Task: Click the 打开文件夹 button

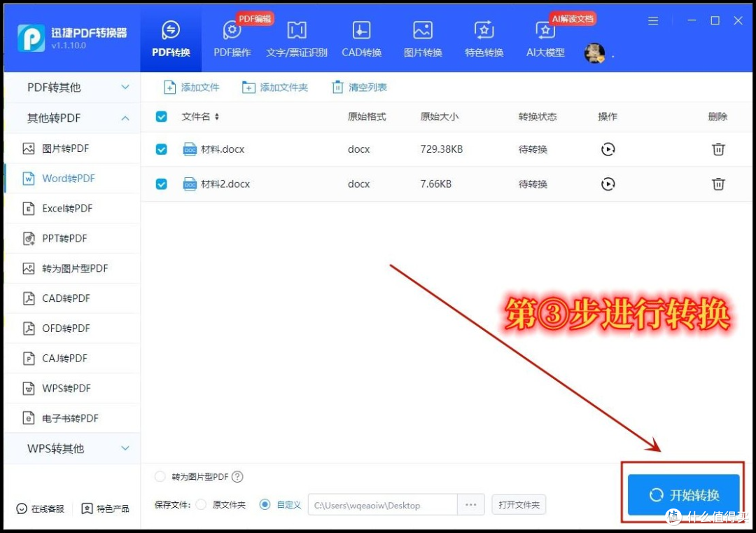Action: [519, 504]
